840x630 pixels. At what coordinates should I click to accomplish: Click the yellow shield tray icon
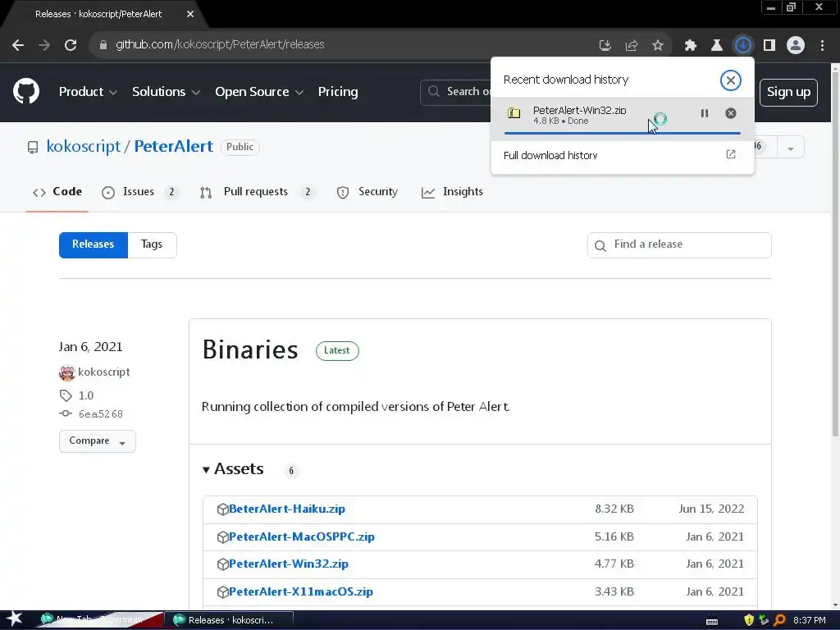tap(749, 620)
